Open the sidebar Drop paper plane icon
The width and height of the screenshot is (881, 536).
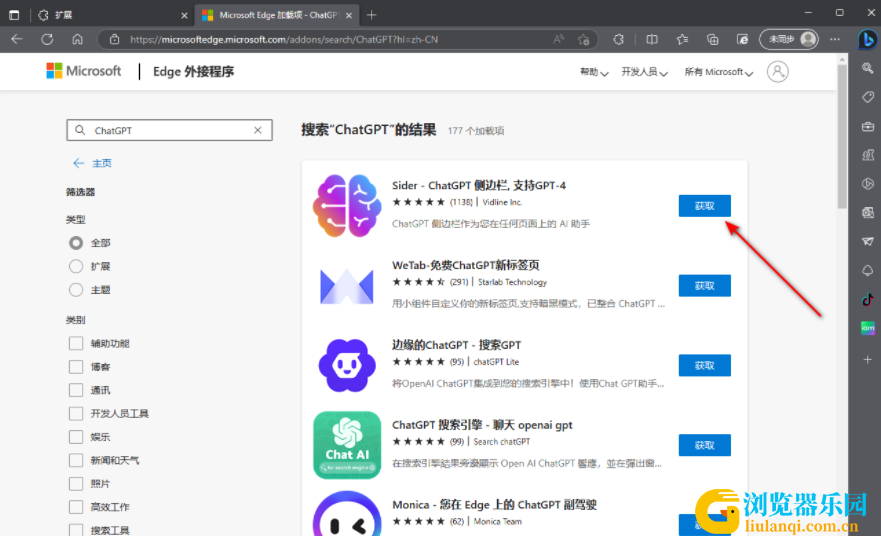868,241
